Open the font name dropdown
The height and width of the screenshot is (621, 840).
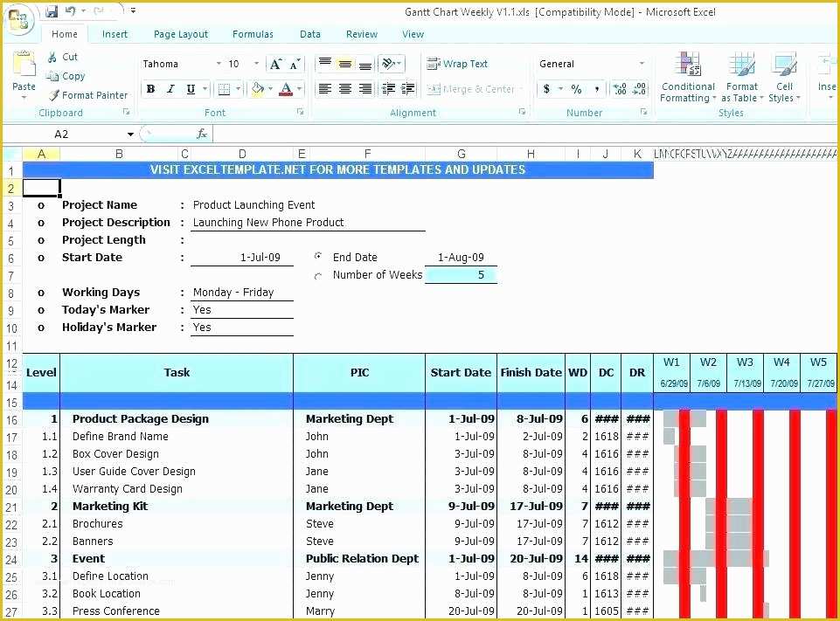tap(219, 64)
